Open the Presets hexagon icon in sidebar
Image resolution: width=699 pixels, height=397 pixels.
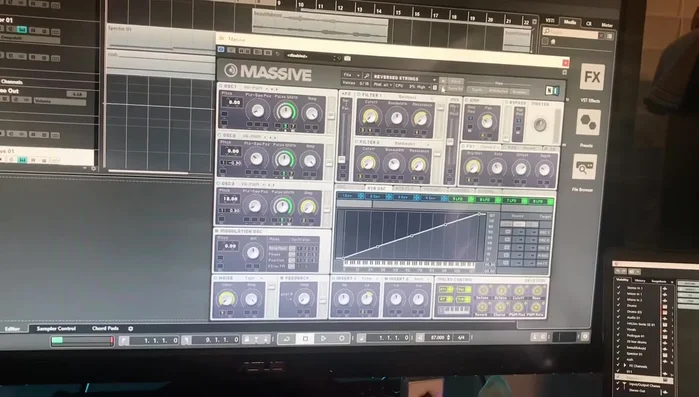click(x=588, y=123)
